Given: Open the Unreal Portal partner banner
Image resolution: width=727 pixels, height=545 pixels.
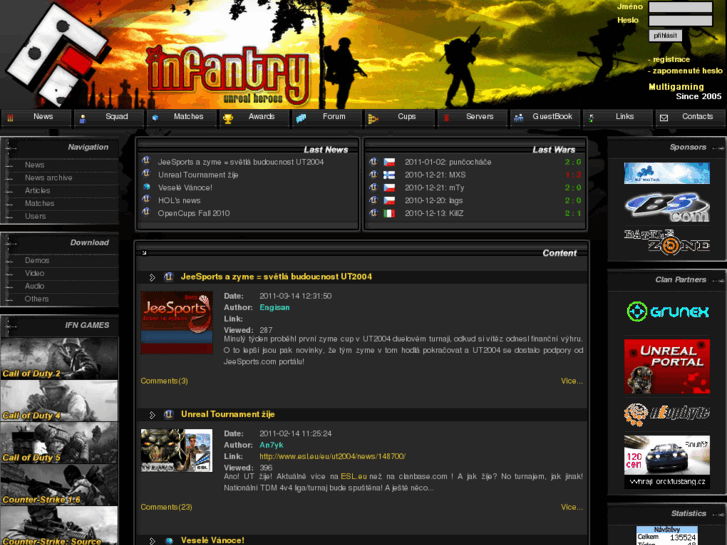Looking at the screenshot, I should (667, 366).
